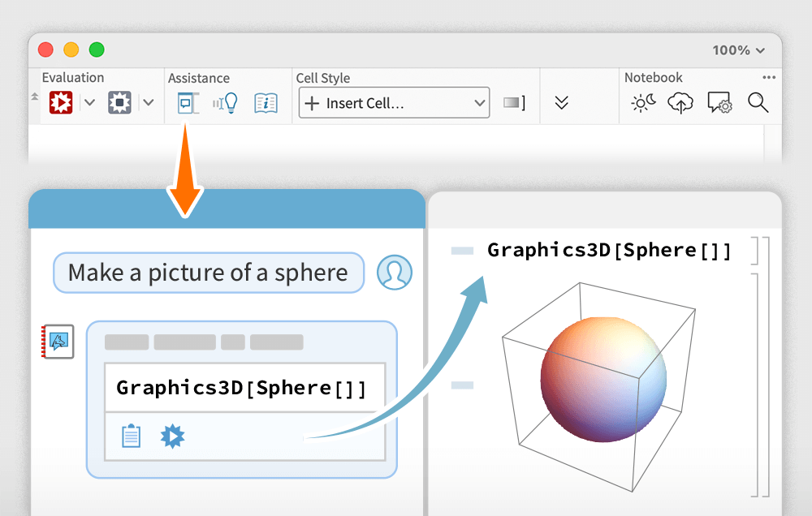Click the magnifying glass search icon

click(x=758, y=102)
